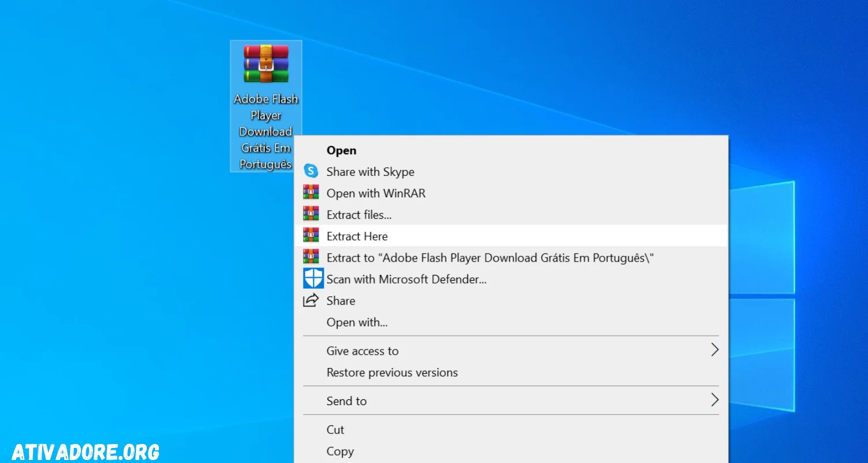This screenshot has width=868, height=463.
Task: Expand the Give access to submenu arrow
Action: tap(715, 350)
